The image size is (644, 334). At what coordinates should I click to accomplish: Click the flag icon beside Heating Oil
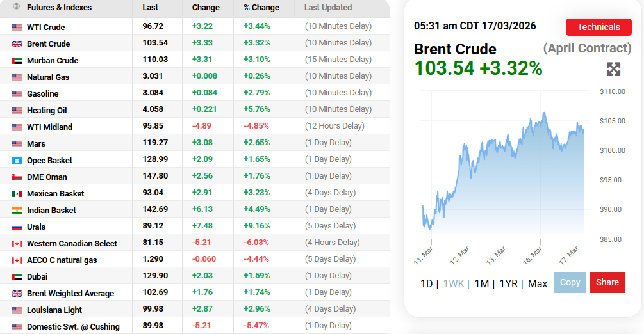click(x=17, y=111)
